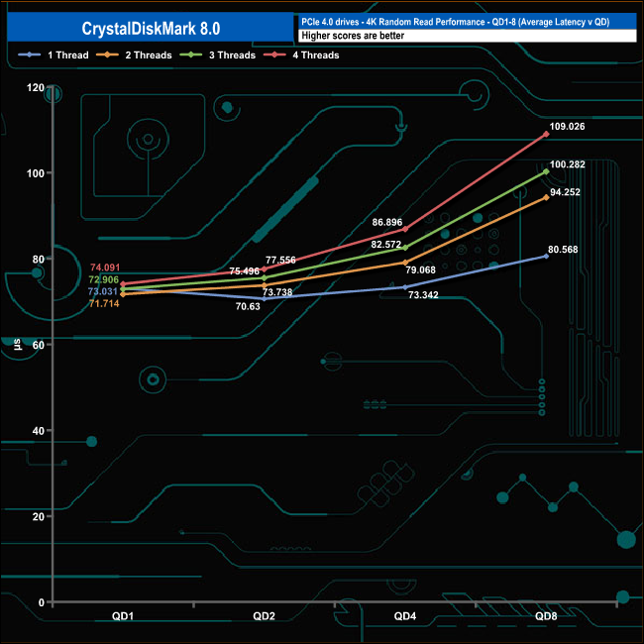The height and width of the screenshot is (644, 644).
Task: Click the green 3 Threads point at QD8
Action: pos(546,171)
